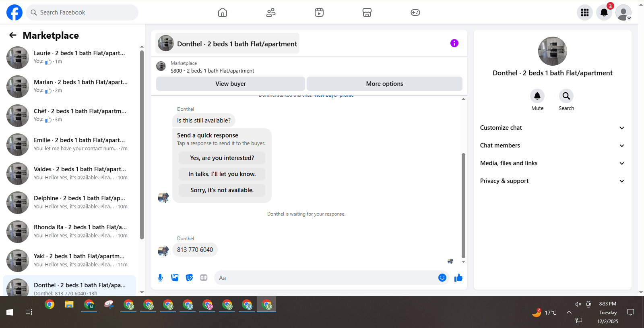Open Task View on the taskbar
This screenshot has width=644, height=328.
pyautogui.click(x=29, y=312)
